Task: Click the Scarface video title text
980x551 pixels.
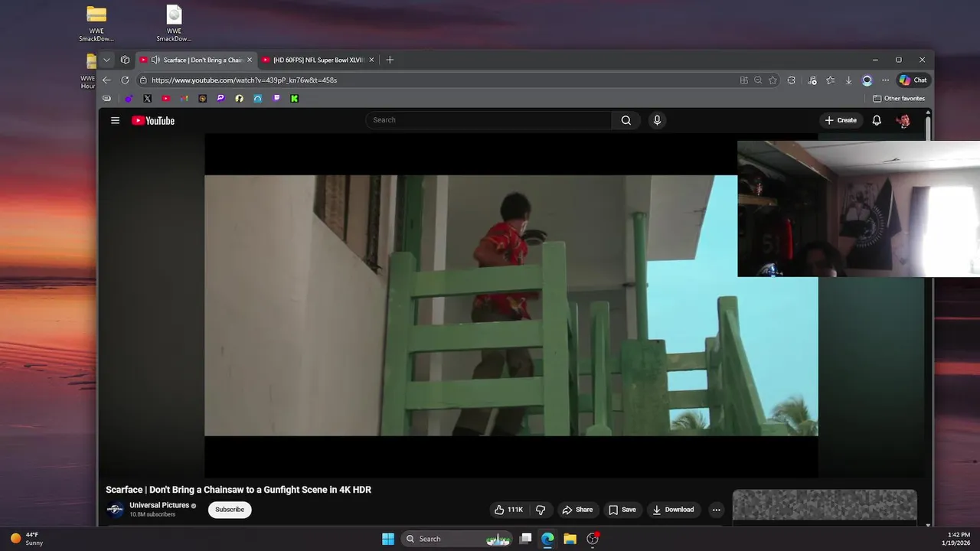Action: pyautogui.click(x=238, y=490)
